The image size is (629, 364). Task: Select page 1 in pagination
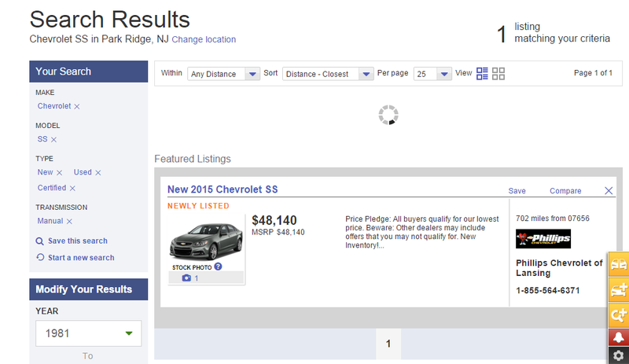[388, 344]
